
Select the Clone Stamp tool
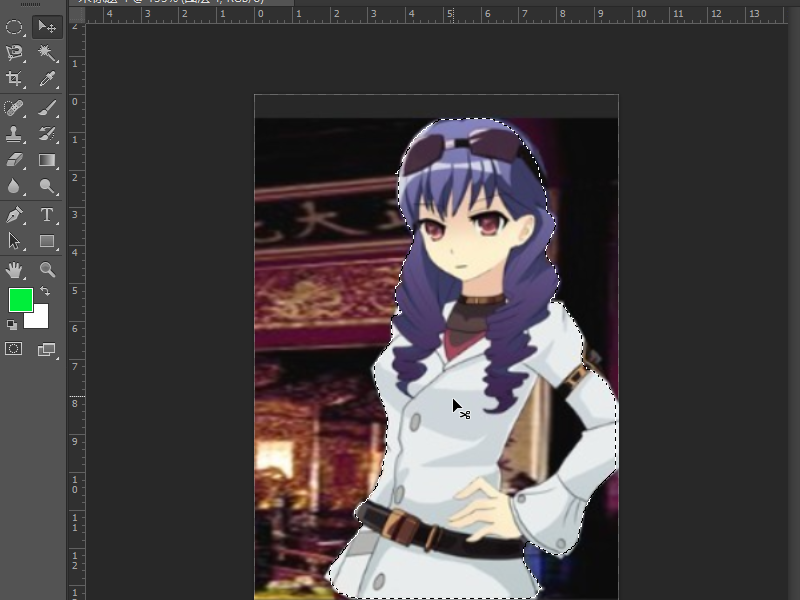coord(14,135)
